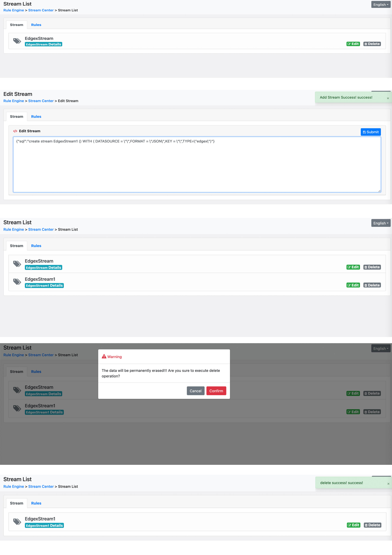The width and height of the screenshot is (392, 555).
Task: Click the tag icon beside EdgexStream1
Action: pyautogui.click(x=17, y=282)
